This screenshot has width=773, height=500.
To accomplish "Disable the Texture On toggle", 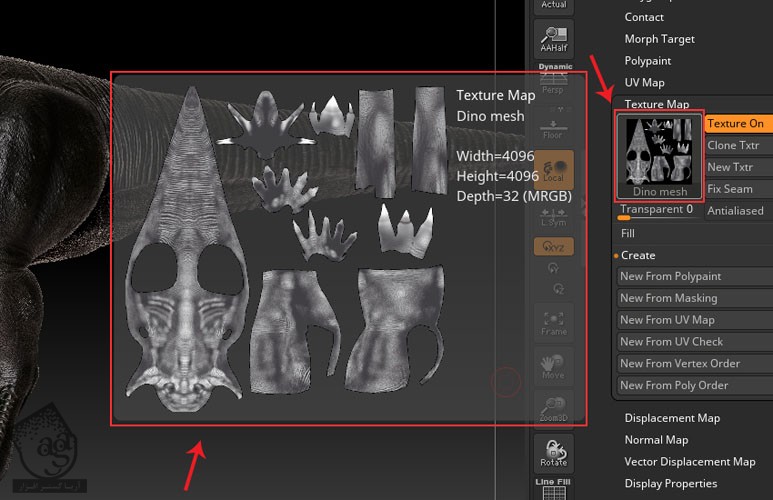I will pos(737,124).
